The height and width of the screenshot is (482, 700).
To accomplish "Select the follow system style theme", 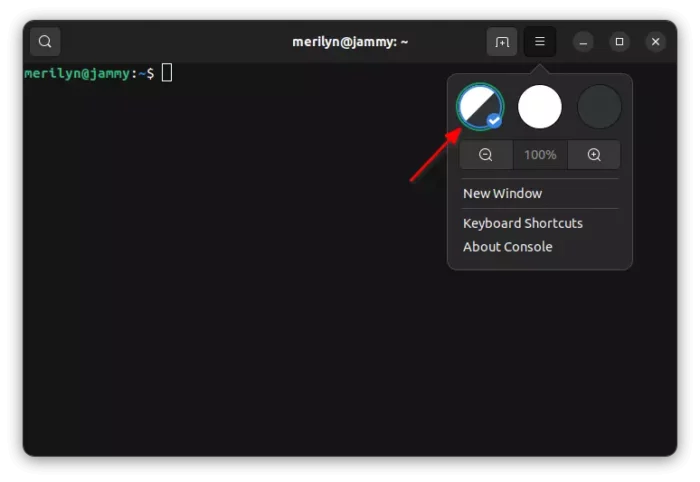I will [480, 107].
